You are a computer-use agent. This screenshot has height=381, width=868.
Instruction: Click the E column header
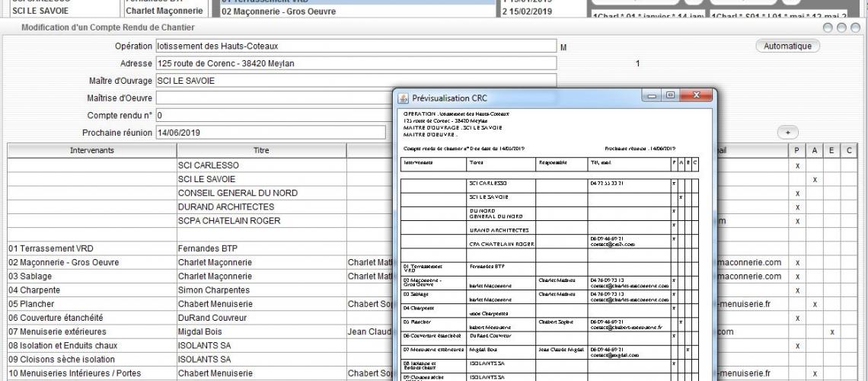pyautogui.click(x=831, y=150)
